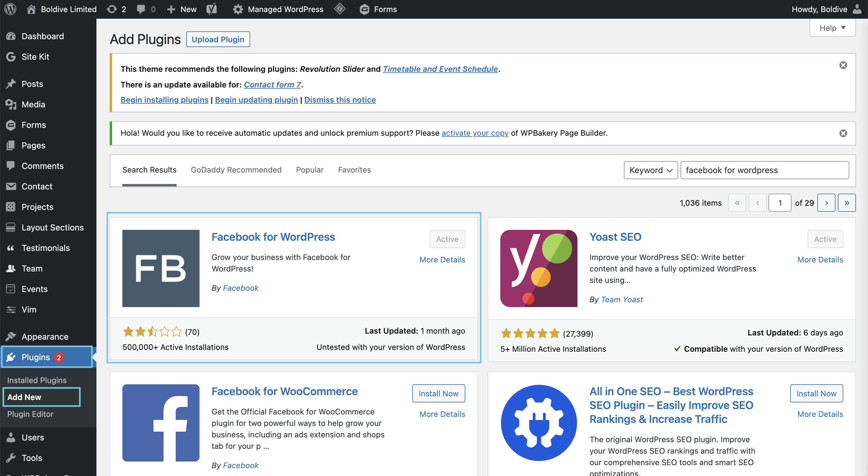The image size is (868, 476).
Task: Switch to Popular plugins tab
Action: click(x=310, y=170)
